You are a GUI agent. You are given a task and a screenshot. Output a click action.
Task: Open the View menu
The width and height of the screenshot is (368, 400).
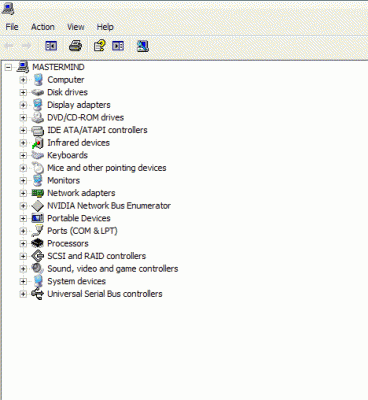(x=76, y=27)
